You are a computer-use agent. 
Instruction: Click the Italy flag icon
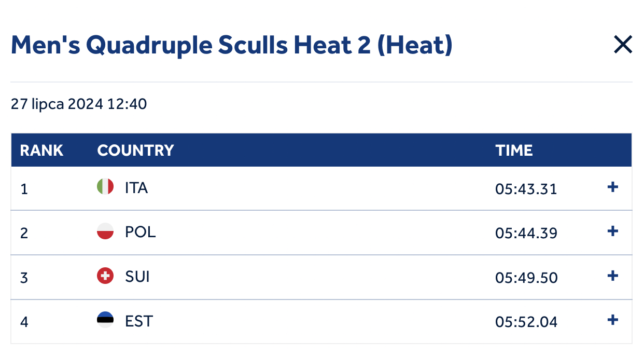click(105, 186)
